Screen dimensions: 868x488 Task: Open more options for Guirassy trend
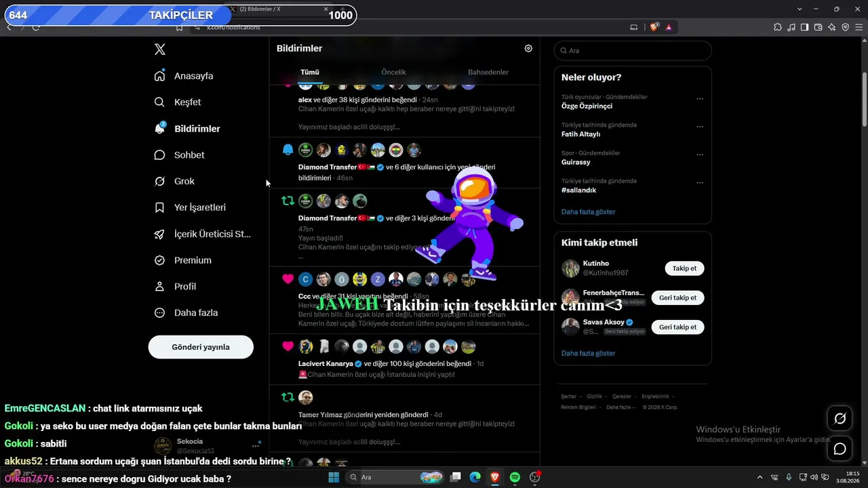point(700,155)
